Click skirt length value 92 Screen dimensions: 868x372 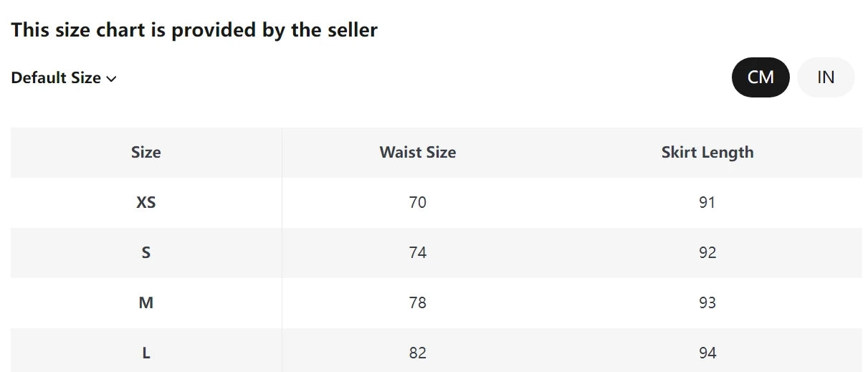pos(707,253)
